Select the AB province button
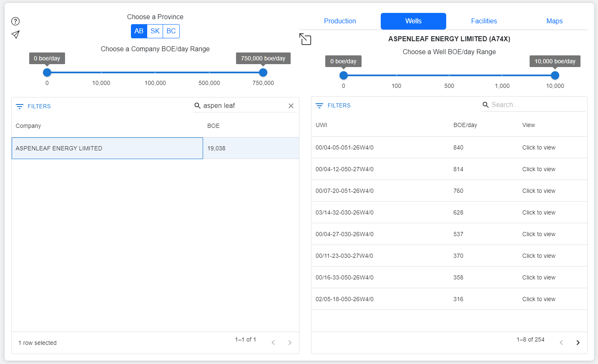The width and height of the screenshot is (598, 364). 139,31
